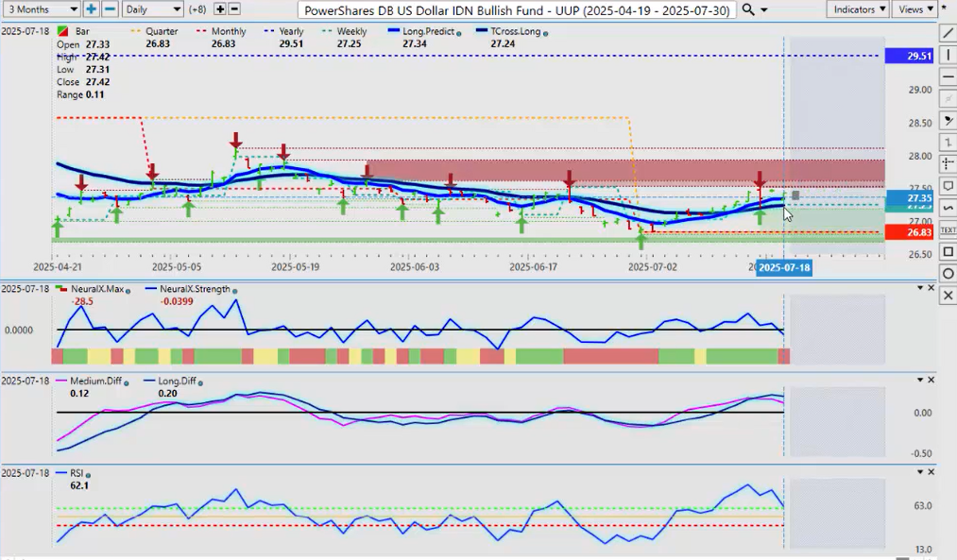957x560 pixels.
Task: Click the blue plus zoom-in button
Action: click(91, 9)
